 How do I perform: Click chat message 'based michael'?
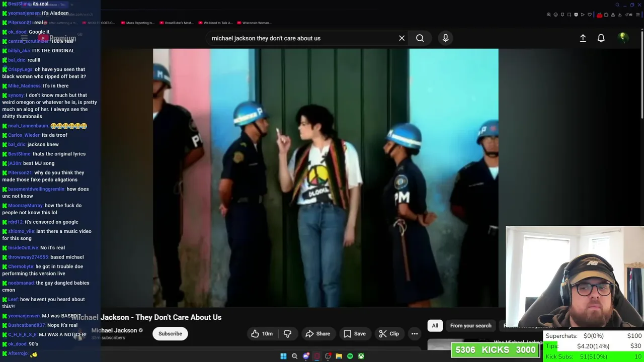(67, 257)
